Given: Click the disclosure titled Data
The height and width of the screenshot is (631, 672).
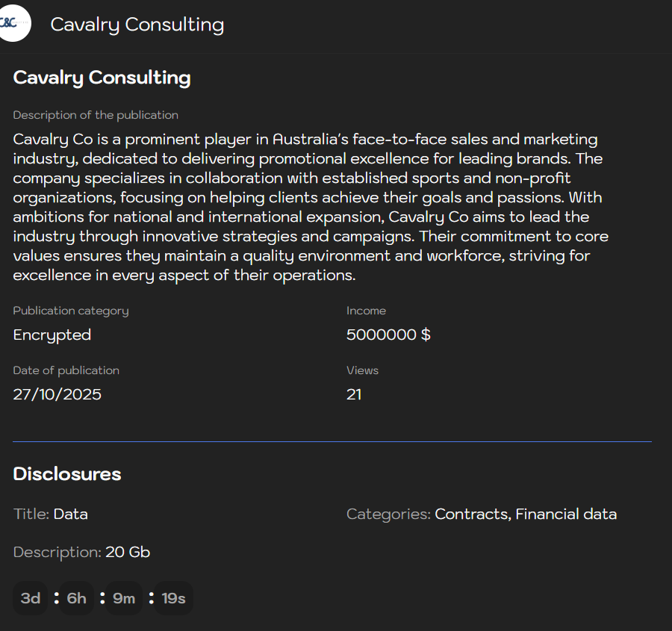Looking at the screenshot, I should coord(72,514).
